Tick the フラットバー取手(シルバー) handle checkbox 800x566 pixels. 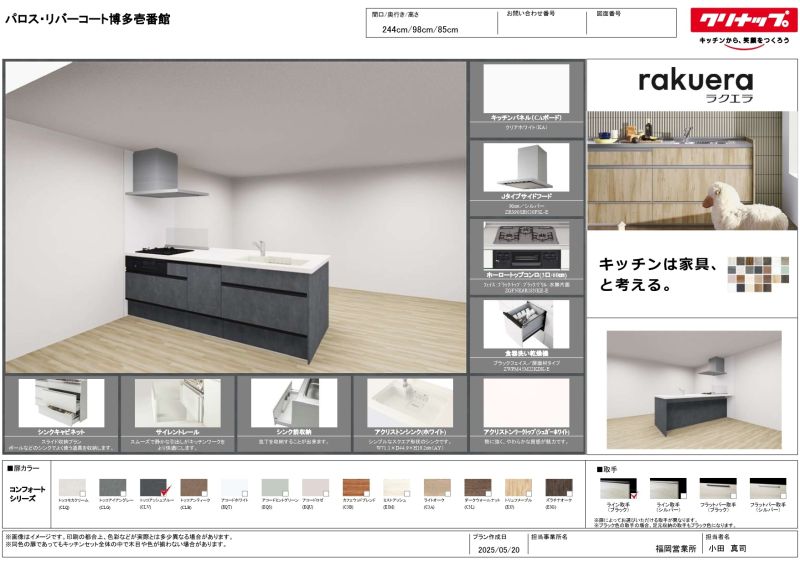tap(783, 496)
